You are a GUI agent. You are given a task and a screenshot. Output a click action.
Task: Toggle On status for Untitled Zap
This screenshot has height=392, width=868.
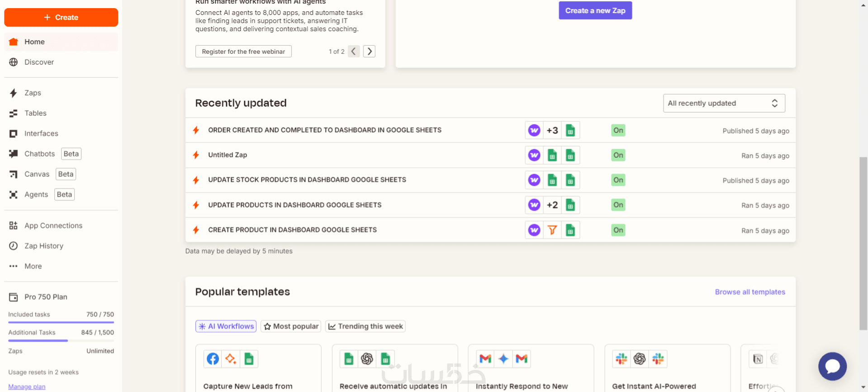point(618,155)
